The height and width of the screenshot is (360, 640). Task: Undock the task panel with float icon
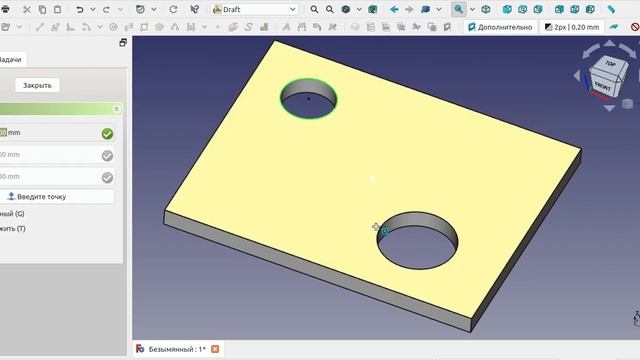pos(123,42)
